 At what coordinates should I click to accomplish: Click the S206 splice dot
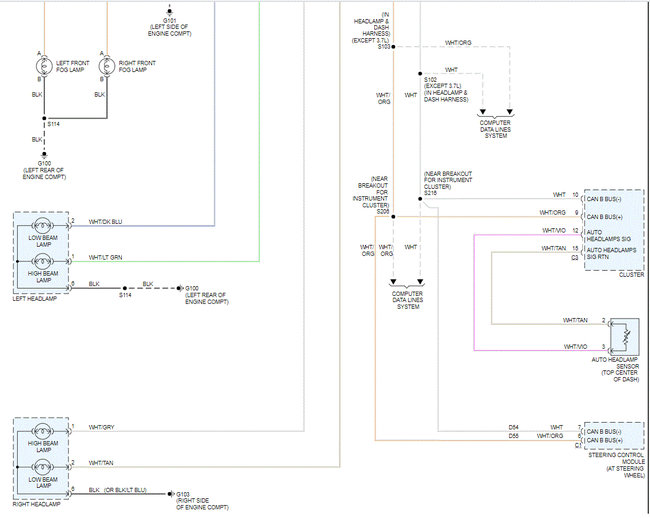(393, 217)
